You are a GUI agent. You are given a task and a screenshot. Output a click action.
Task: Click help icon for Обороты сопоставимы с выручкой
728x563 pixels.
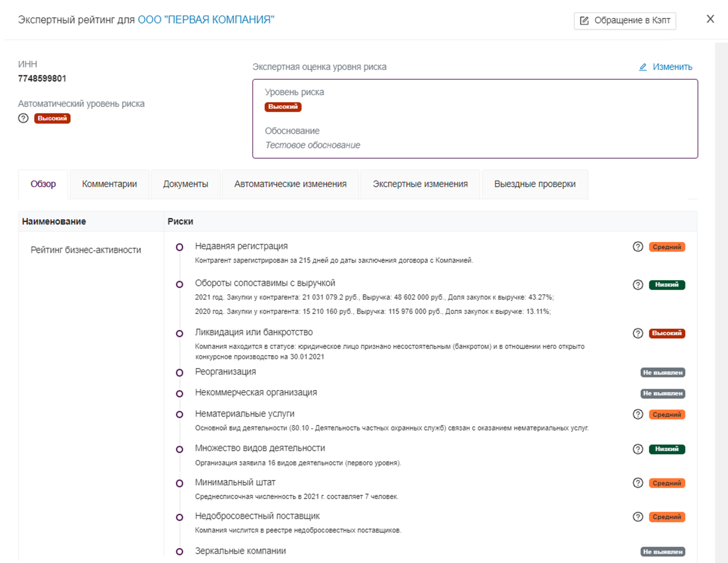pos(637,285)
